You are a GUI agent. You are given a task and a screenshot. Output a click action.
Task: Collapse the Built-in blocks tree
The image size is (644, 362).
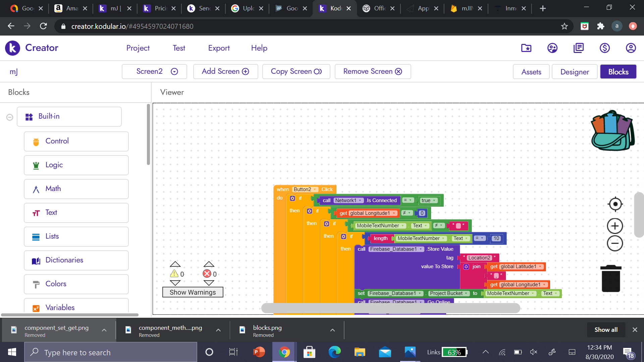(x=10, y=117)
